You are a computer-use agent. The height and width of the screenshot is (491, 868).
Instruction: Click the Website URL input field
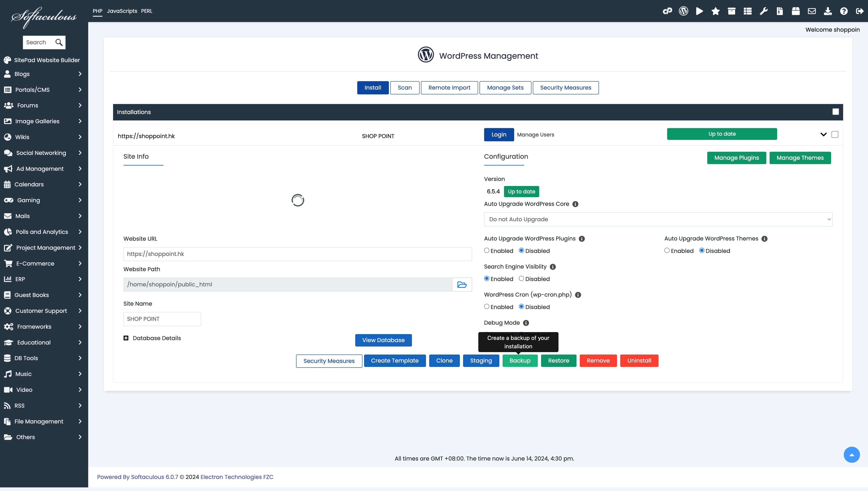297,254
